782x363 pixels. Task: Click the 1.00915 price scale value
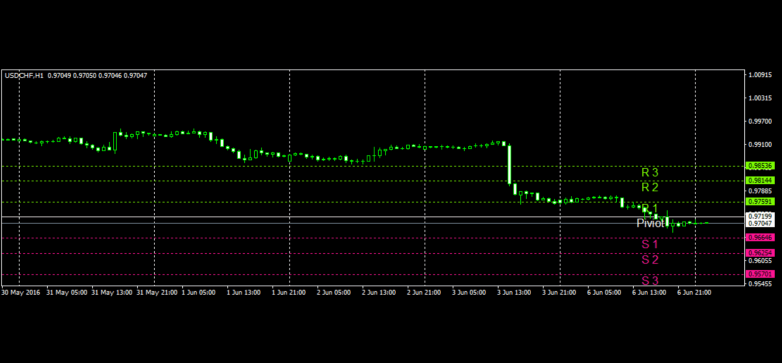[761, 75]
